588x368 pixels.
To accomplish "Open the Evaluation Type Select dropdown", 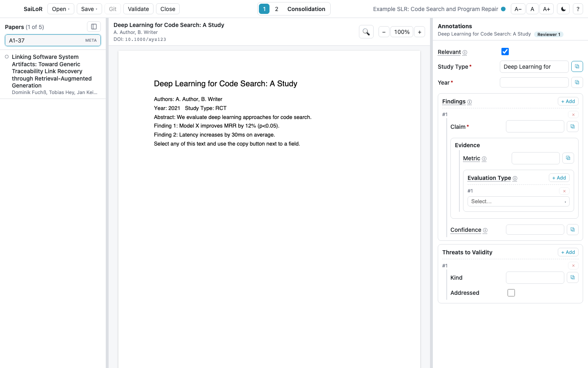I will tap(518, 202).
